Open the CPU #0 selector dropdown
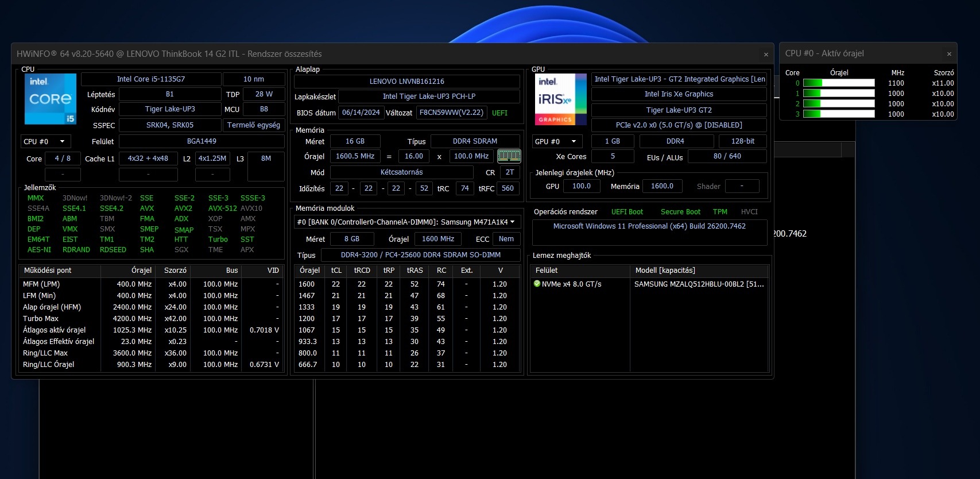Image resolution: width=980 pixels, height=479 pixels. click(45, 141)
